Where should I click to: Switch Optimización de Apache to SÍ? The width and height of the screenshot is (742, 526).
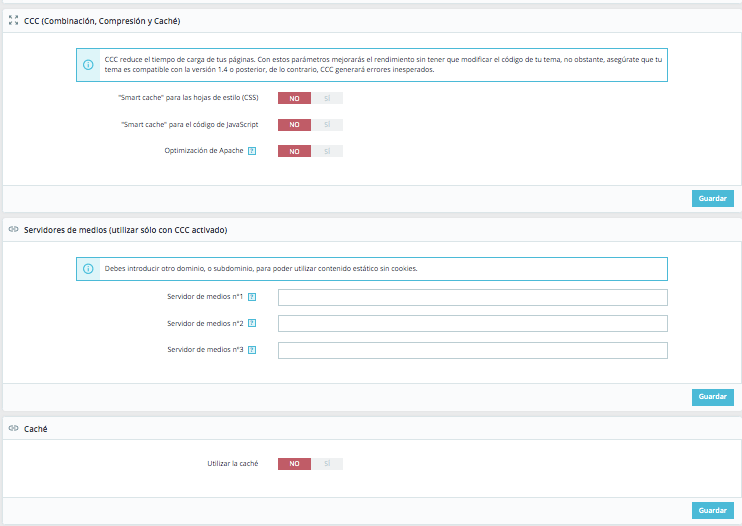pyautogui.click(x=327, y=151)
